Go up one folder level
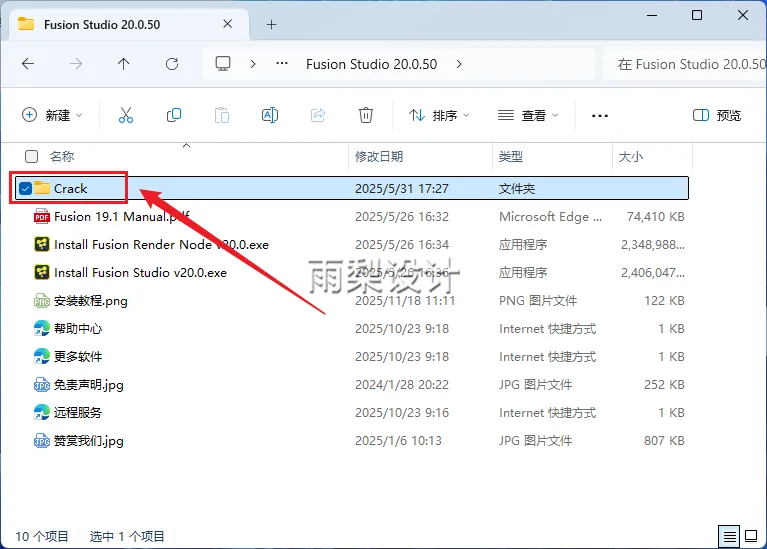Viewport: 767px width, 549px height. (x=124, y=64)
